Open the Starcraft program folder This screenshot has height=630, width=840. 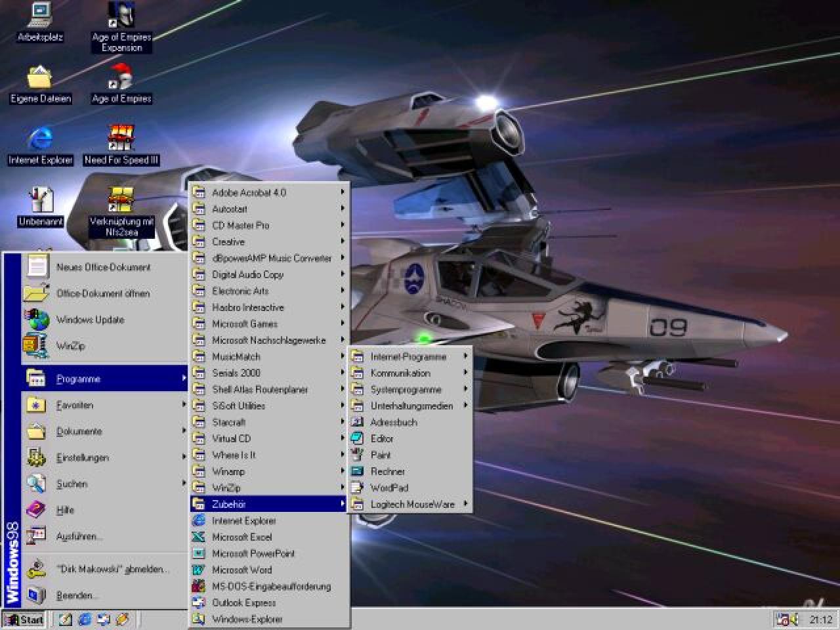(269, 422)
